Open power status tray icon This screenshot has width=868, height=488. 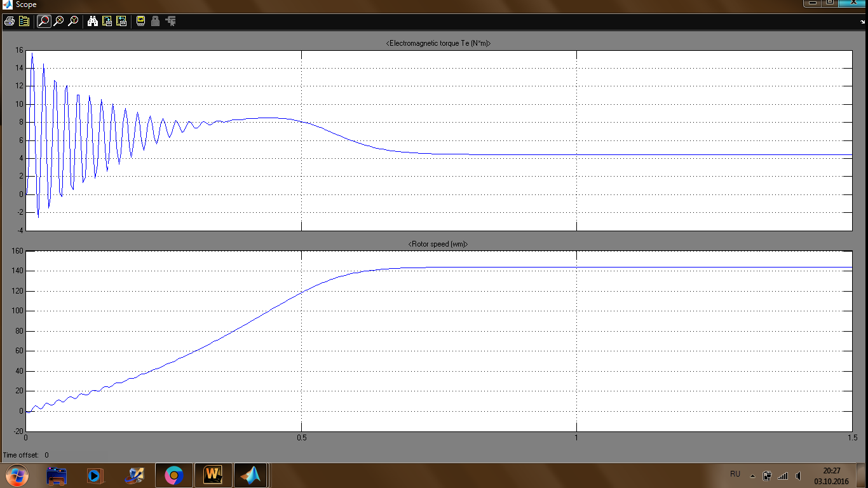tap(767, 475)
